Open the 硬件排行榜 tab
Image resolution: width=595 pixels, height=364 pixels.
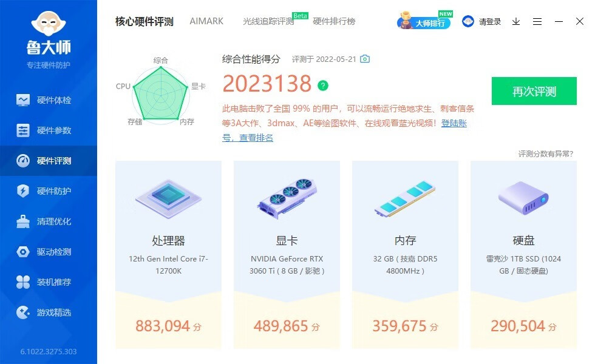click(x=334, y=21)
